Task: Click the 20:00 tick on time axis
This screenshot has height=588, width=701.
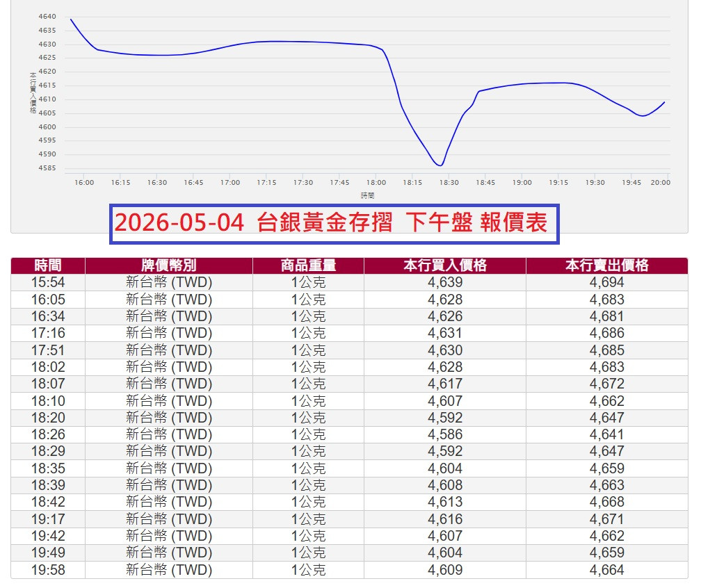Action: [x=661, y=182]
